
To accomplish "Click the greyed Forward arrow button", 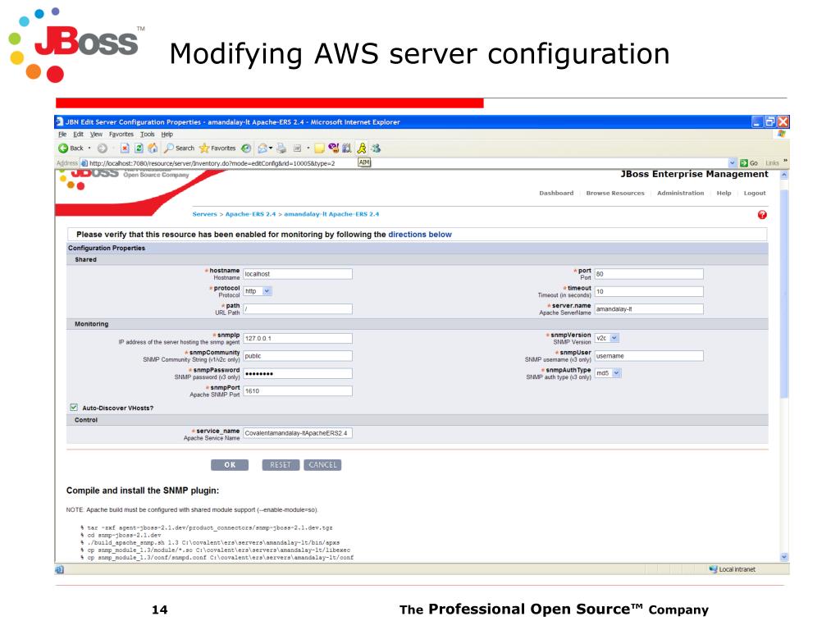I will [x=103, y=148].
